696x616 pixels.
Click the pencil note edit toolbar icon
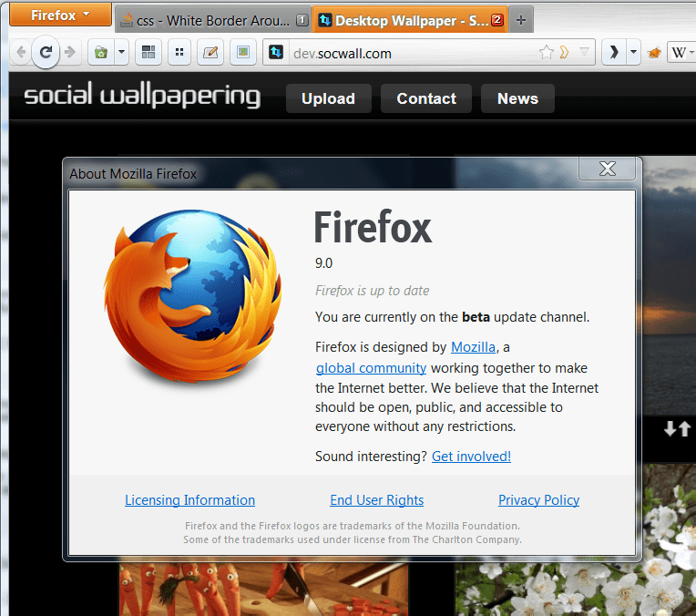[x=210, y=53]
